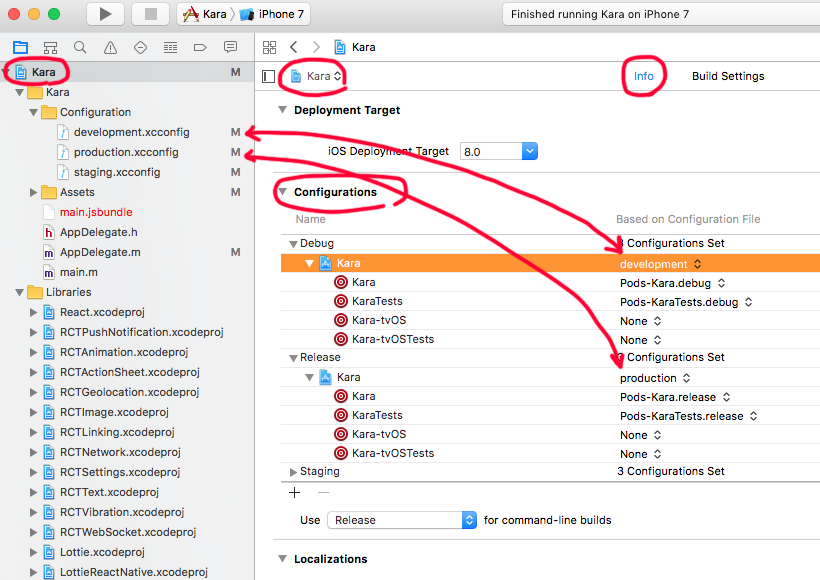The image size is (820, 580).
Task: Collapse the Configurations section triangle
Action: pos(283,190)
